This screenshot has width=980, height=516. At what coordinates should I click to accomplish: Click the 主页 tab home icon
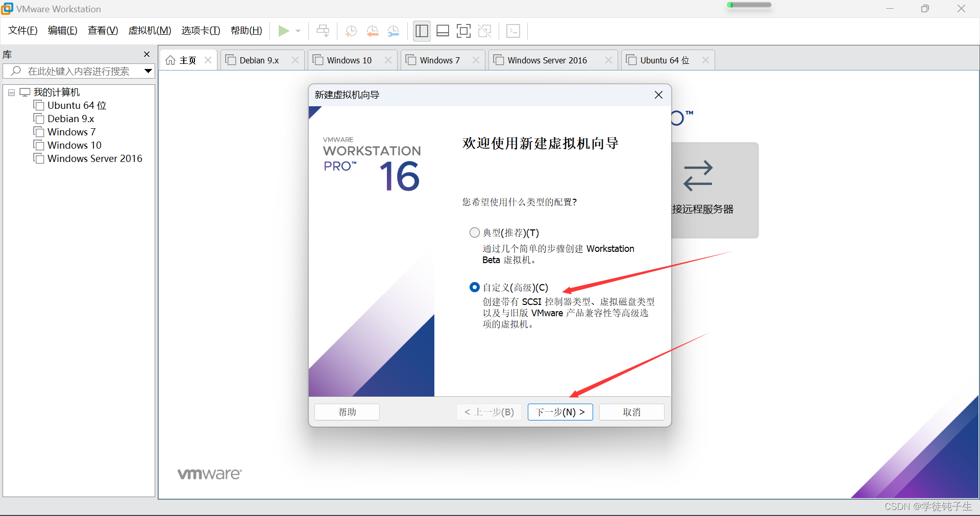(x=170, y=60)
